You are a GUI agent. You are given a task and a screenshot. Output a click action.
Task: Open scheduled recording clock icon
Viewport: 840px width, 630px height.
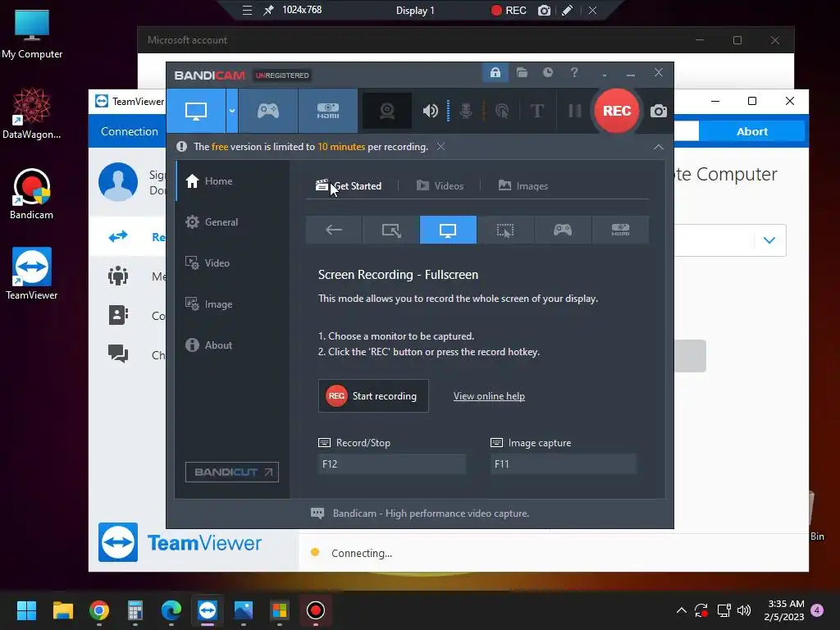pos(547,72)
